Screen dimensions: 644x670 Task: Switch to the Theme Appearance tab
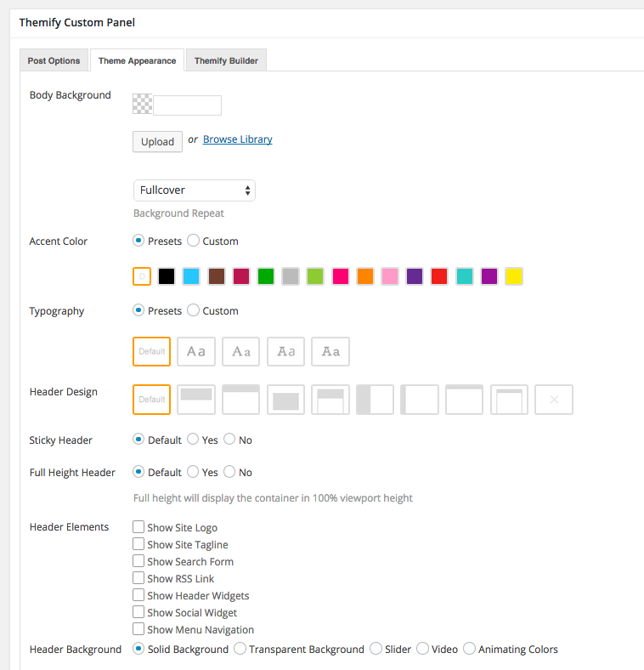coord(137,60)
